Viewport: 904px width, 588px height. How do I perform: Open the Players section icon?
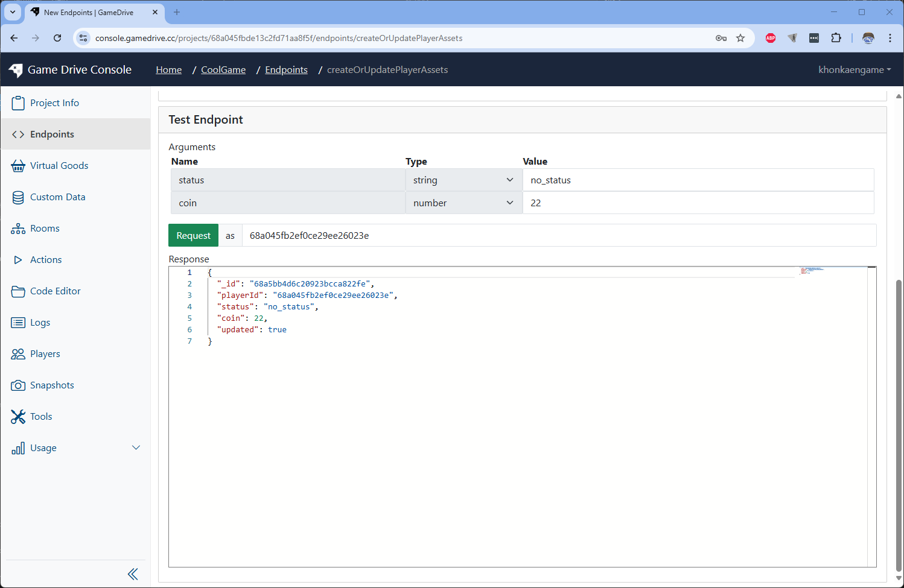pyautogui.click(x=18, y=353)
